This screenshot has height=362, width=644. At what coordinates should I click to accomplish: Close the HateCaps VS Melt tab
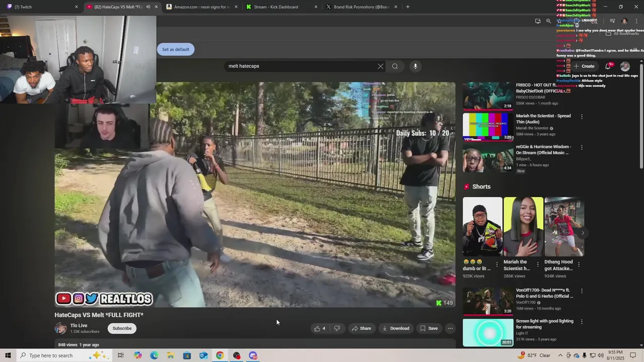[156, 7]
